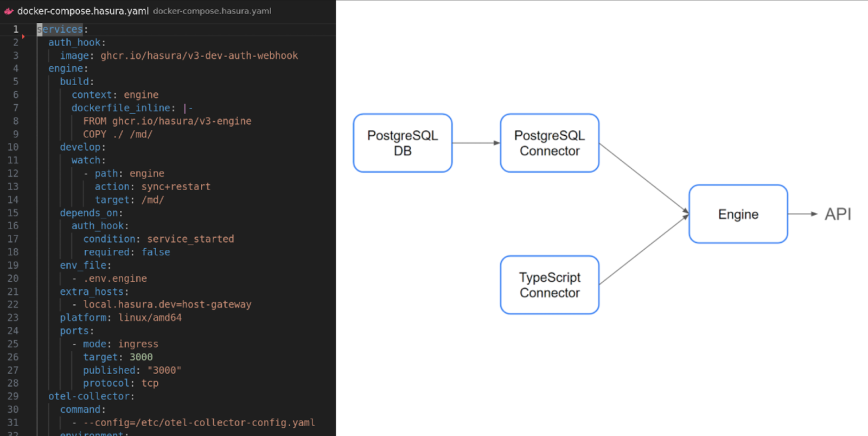
Task: Click the PostgreSQL DB box in diagram
Action: pyautogui.click(x=403, y=143)
